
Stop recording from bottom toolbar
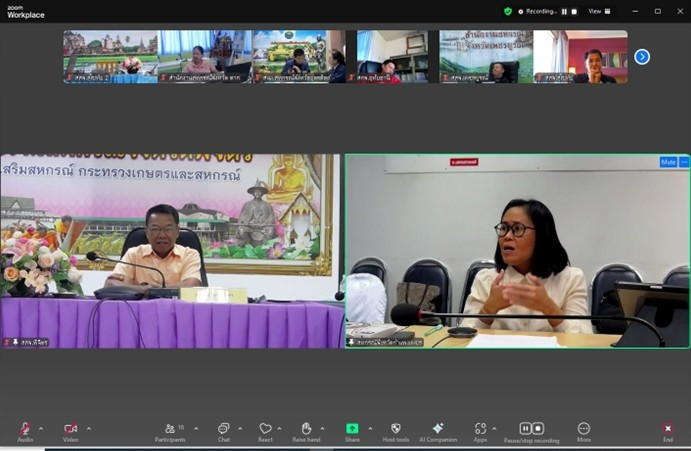(538, 429)
